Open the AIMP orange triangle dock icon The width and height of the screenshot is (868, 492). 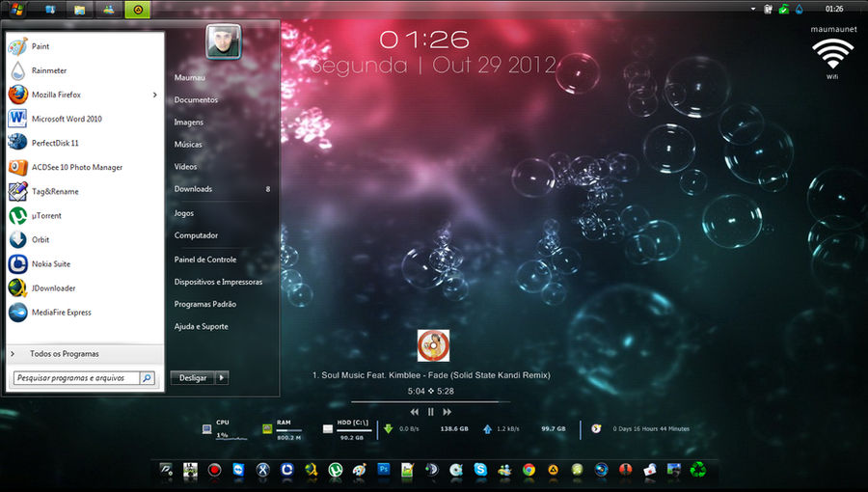coord(553,470)
